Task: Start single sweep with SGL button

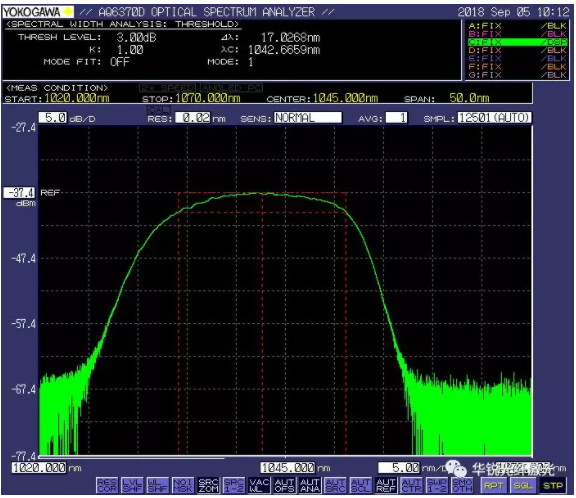Action: point(523,486)
